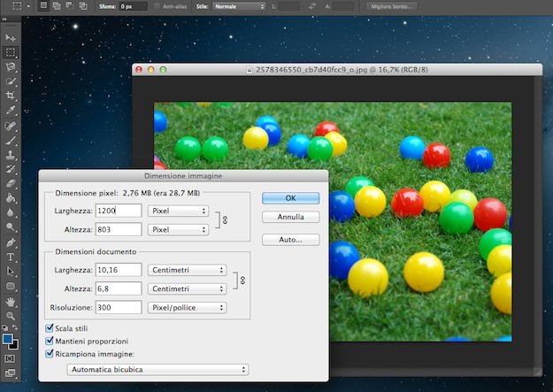This screenshot has width=553, height=392.
Task: Click the pixel Altezza field 803
Action: 119,229
